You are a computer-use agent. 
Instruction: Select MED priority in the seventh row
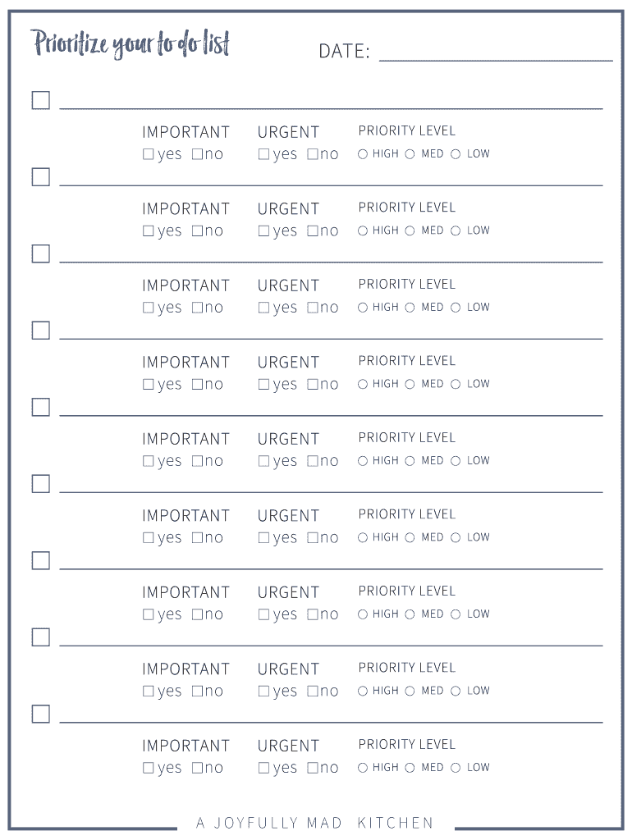pos(410,614)
